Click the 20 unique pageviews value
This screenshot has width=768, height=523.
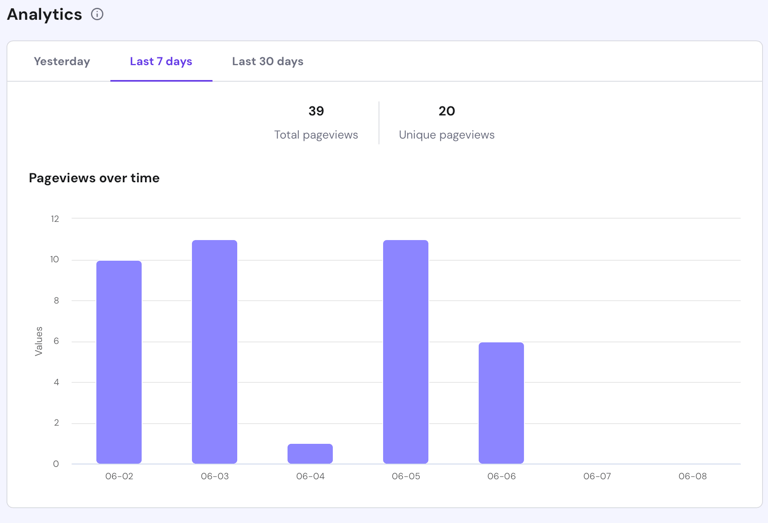click(x=447, y=111)
